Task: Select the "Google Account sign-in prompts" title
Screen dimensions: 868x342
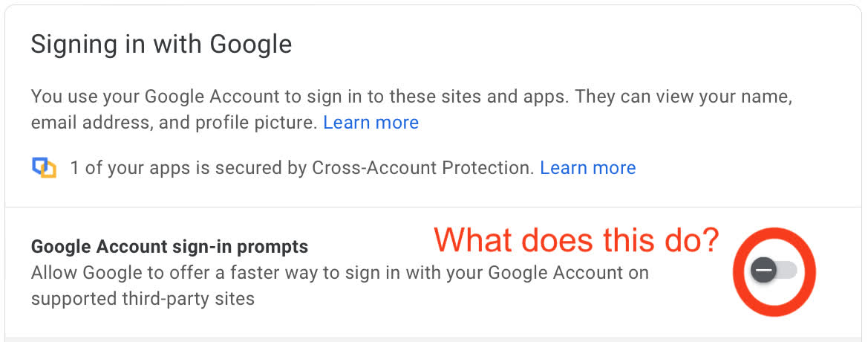Action: coord(169,246)
